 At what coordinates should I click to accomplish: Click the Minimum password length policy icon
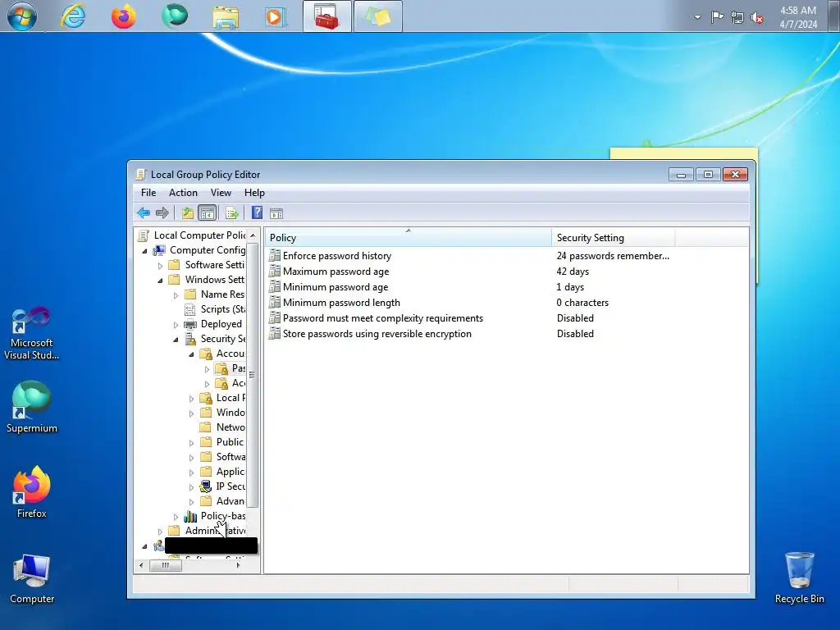click(x=275, y=302)
